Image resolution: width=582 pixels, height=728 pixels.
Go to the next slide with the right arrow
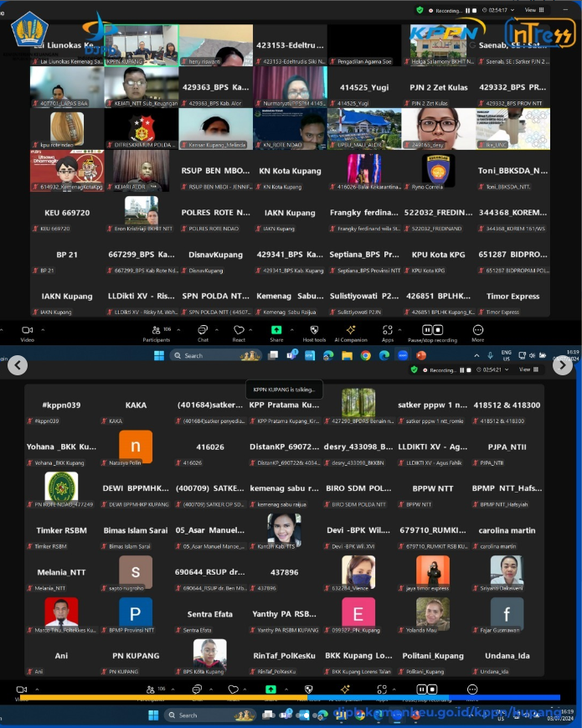(563, 365)
